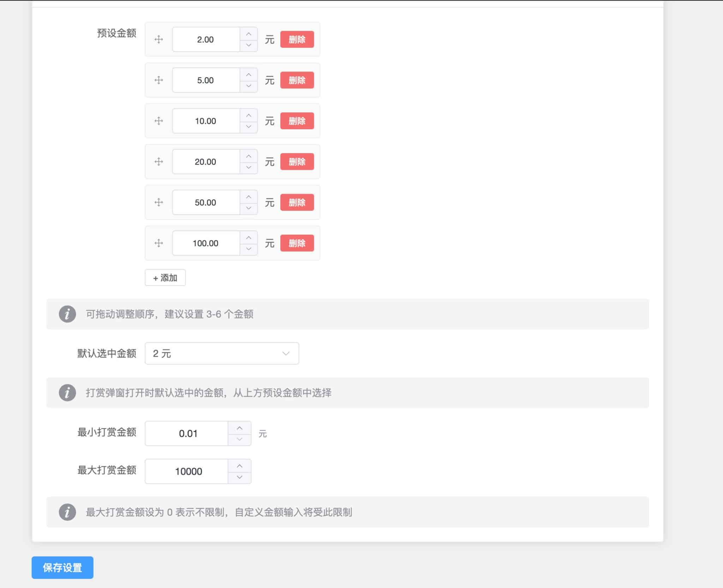Delete the 20.00 preset amount row
This screenshot has height=588, width=723.
297,162
